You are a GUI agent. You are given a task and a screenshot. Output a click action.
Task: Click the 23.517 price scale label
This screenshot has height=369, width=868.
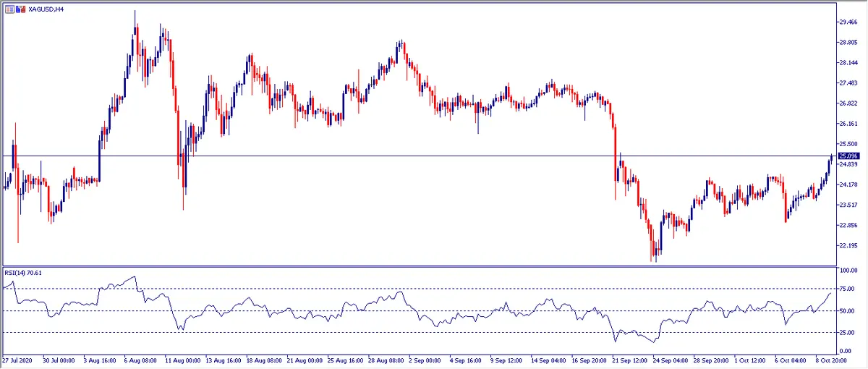click(x=848, y=205)
